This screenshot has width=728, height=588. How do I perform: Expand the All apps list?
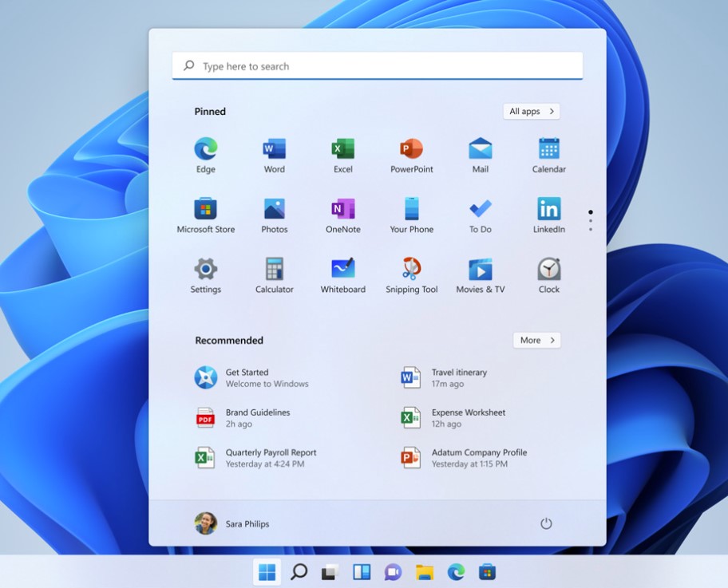point(531,112)
